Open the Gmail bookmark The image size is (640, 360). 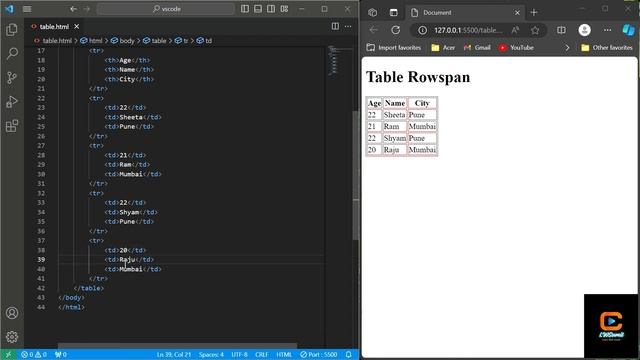pyautogui.click(x=477, y=48)
